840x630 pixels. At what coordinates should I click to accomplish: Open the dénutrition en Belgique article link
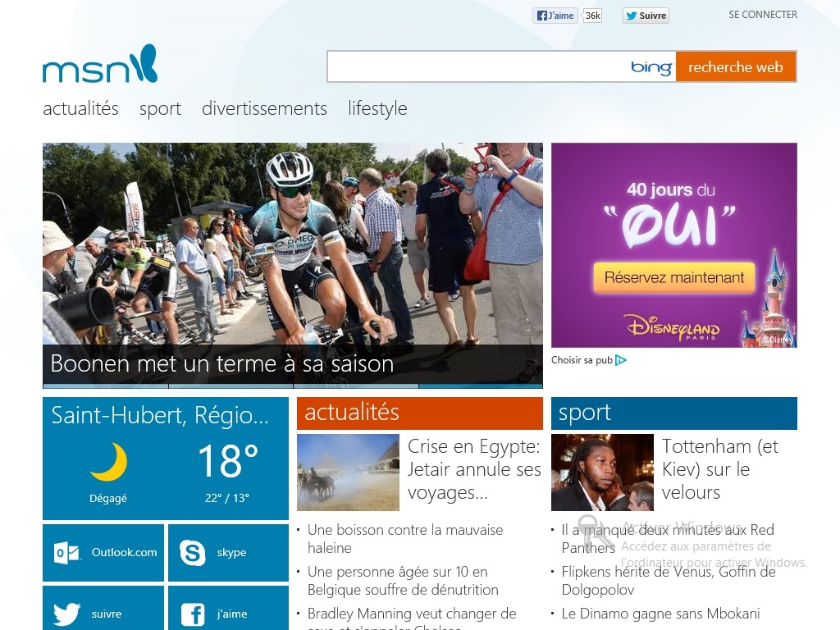pyautogui.click(x=403, y=581)
